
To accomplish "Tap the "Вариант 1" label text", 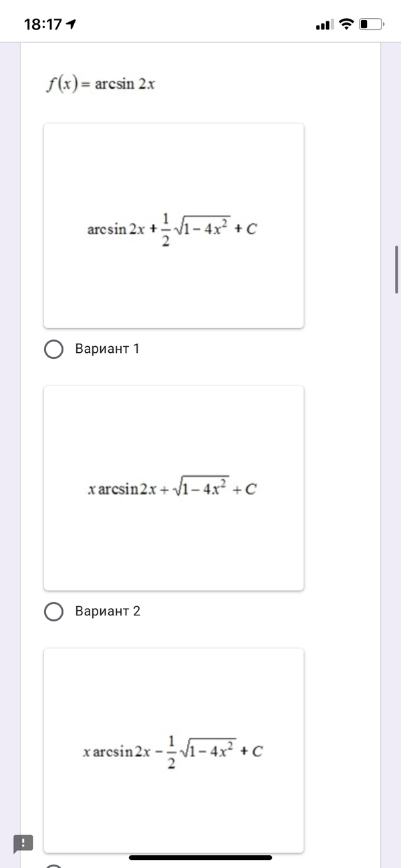I will [x=108, y=349].
